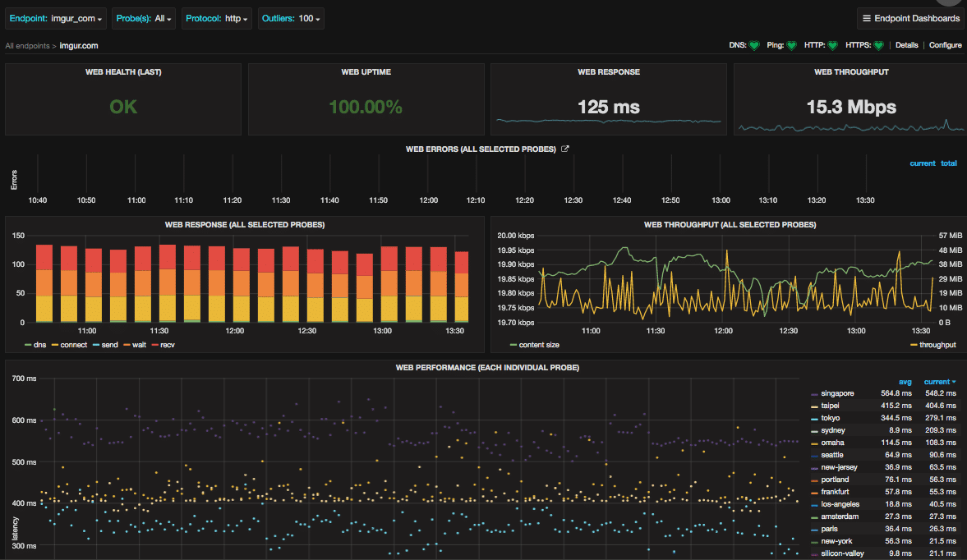The height and width of the screenshot is (560, 967).
Task: Click the DNS health heart icon
Action: coord(754,45)
